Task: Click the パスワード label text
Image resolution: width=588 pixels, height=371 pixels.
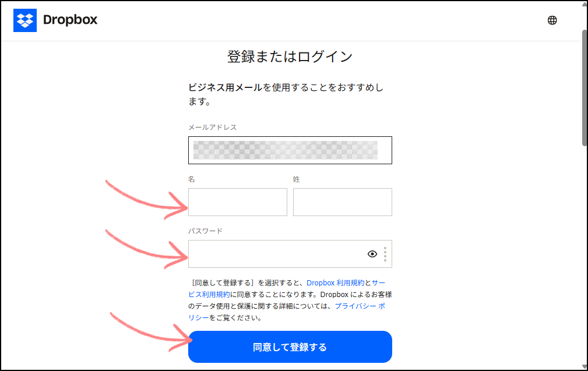Action: click(205, 231)
